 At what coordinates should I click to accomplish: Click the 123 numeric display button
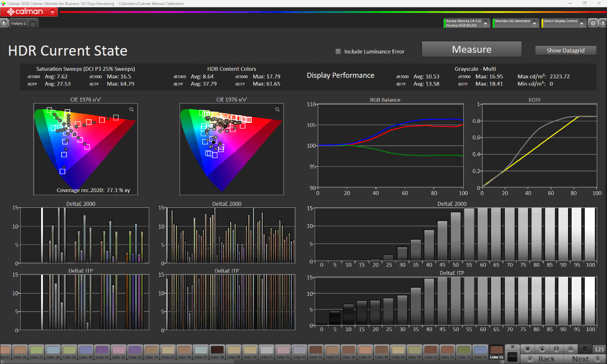tap(599, 349)
